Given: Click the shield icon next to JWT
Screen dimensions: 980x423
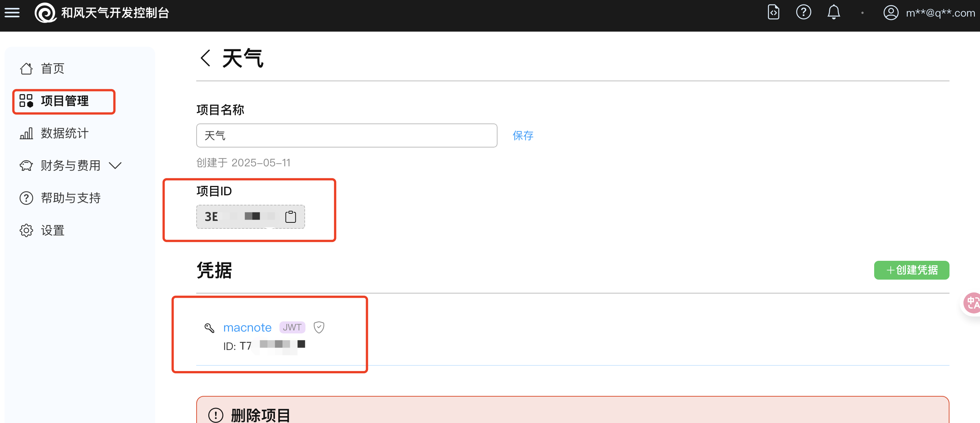Looking at the screenshot, I should [319, 327].
